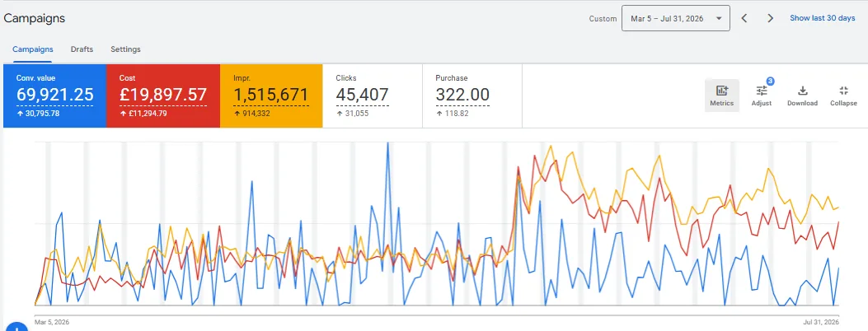
Task: Click the 322.00 purchase value
Action: click(462, 95)
